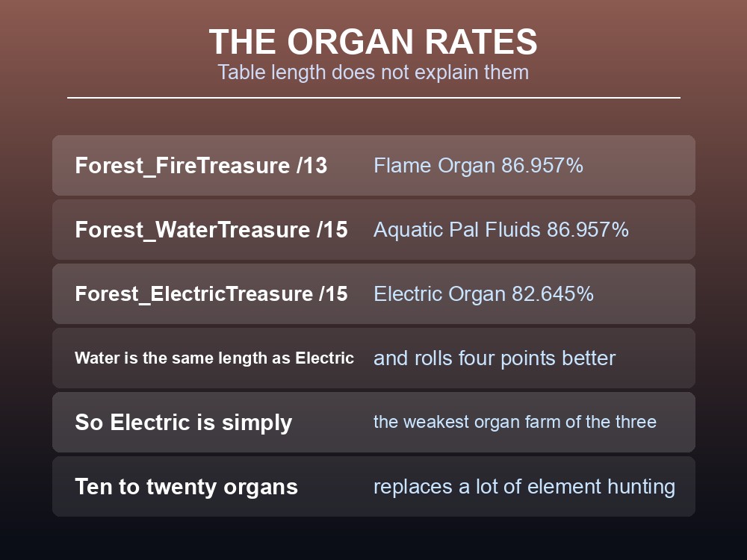Click the horizontal divider under the subtitle

tap(373, 98)
